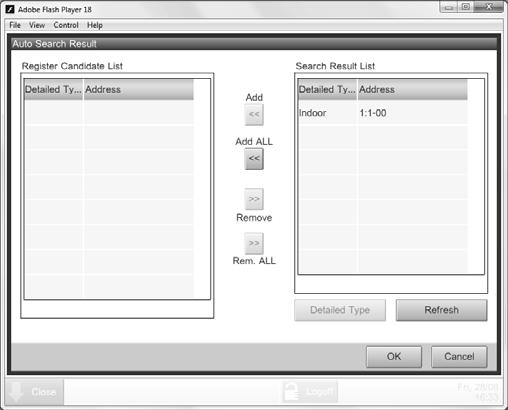Viewport: 508px width, 410px height.
Task: Open the Help menu
Action: pyautogui.click(x=95, y=25)
